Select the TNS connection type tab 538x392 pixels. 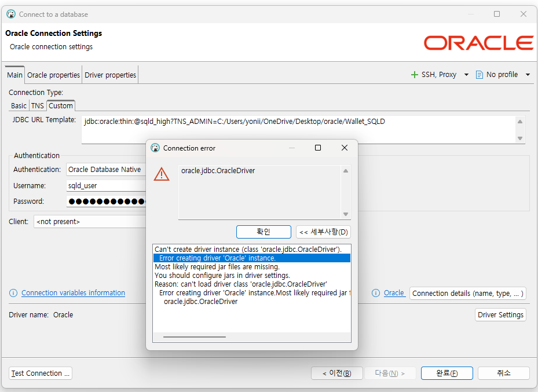pyautogui.click(x=38, y=105)
